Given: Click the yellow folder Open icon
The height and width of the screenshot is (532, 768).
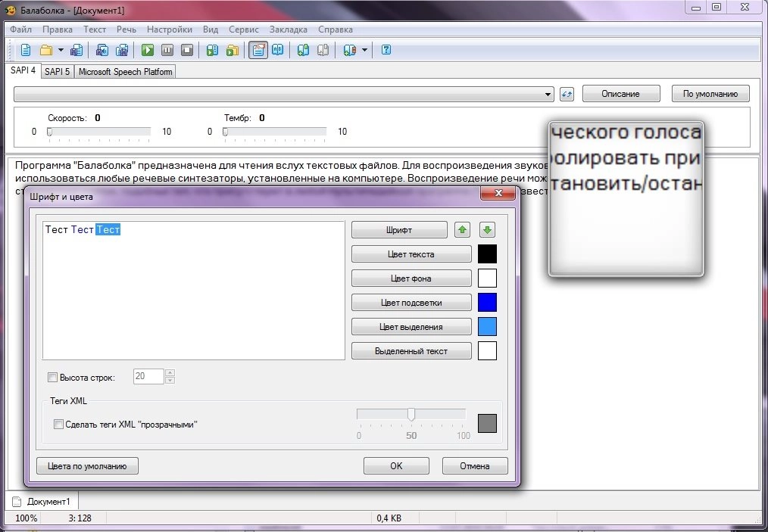Looking at the screenshot, I should pos(46,50).
